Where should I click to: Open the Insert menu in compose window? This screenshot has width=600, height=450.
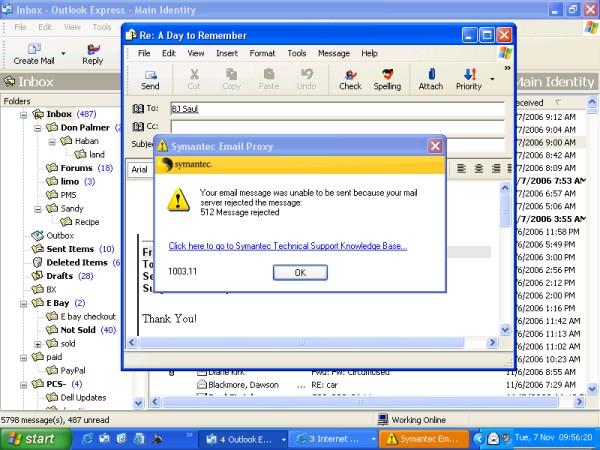227,53
